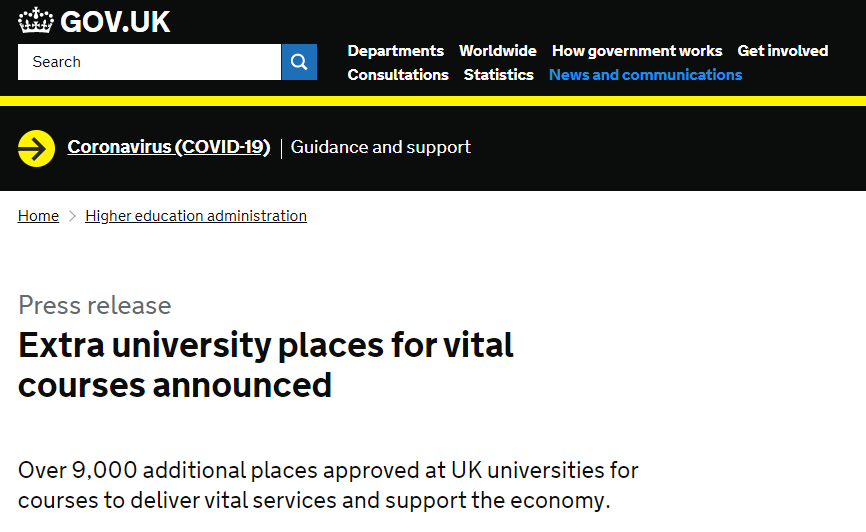This screenshot has height=532, width=866.
Task: Click the magnifying glass search button
Action: coord(299,62)
